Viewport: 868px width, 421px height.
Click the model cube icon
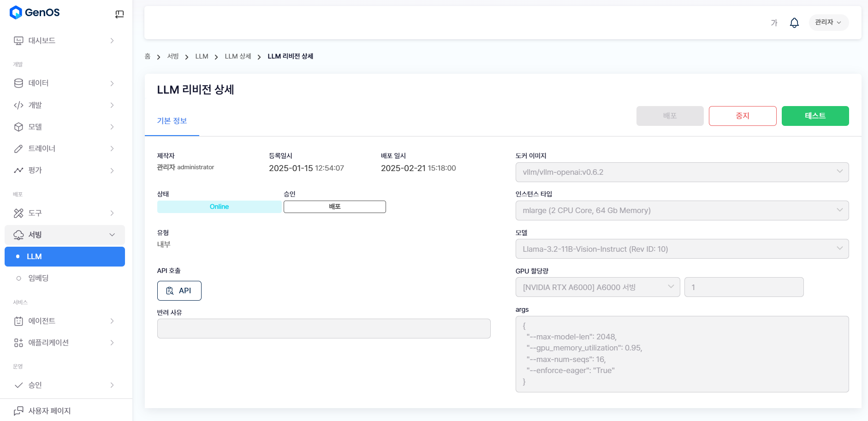click(18, 127)
